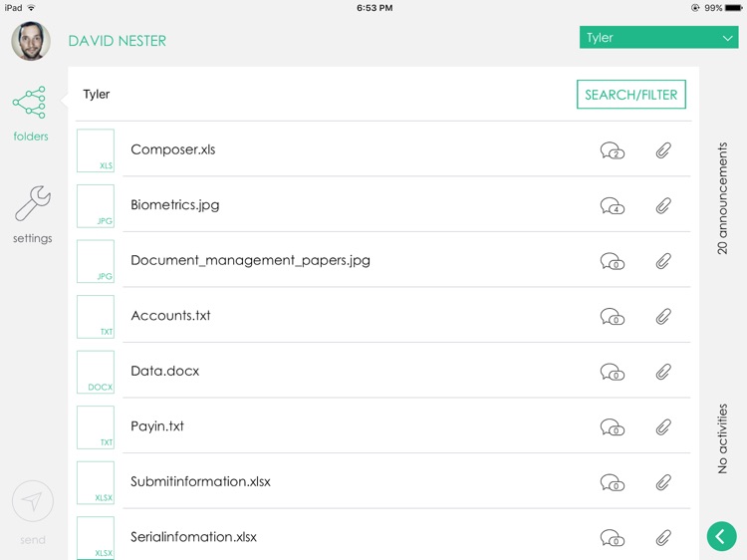Open Submitinformation.xlsx XLSX file thumbnail
Screen dimensions: 747x560
[x=96, y=482]
